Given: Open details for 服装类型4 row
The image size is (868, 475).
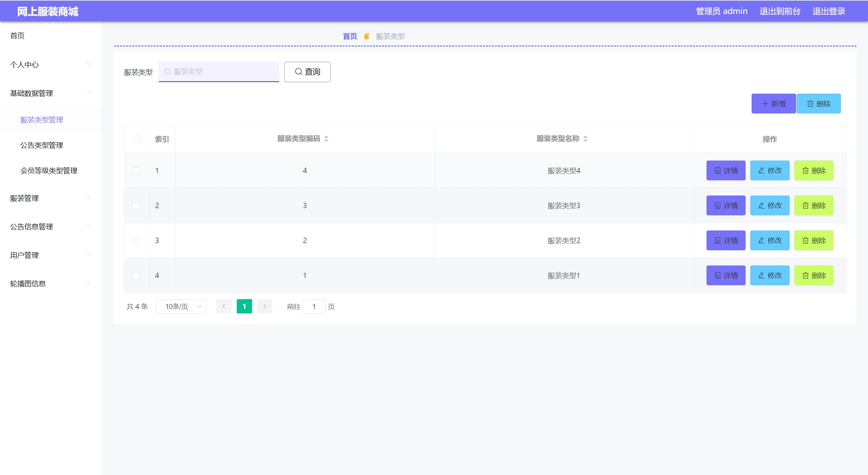Looking at the screenshot, I should coord(726,170).
